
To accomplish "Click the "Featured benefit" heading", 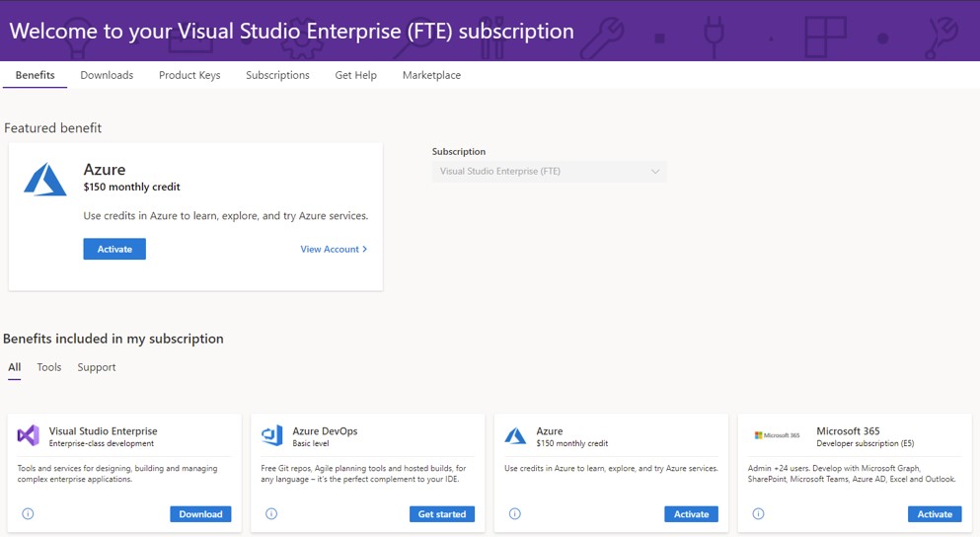I will tap(52, 127).
